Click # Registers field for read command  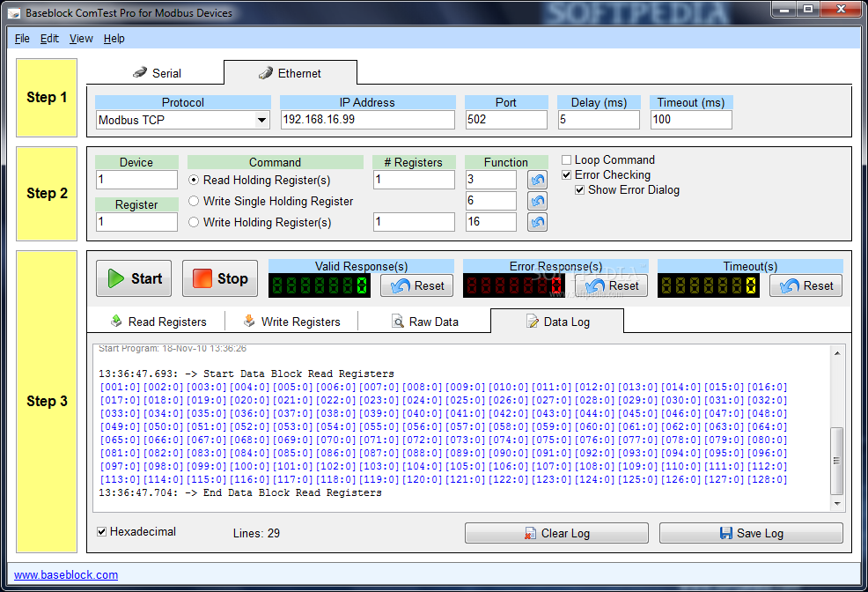414,180
